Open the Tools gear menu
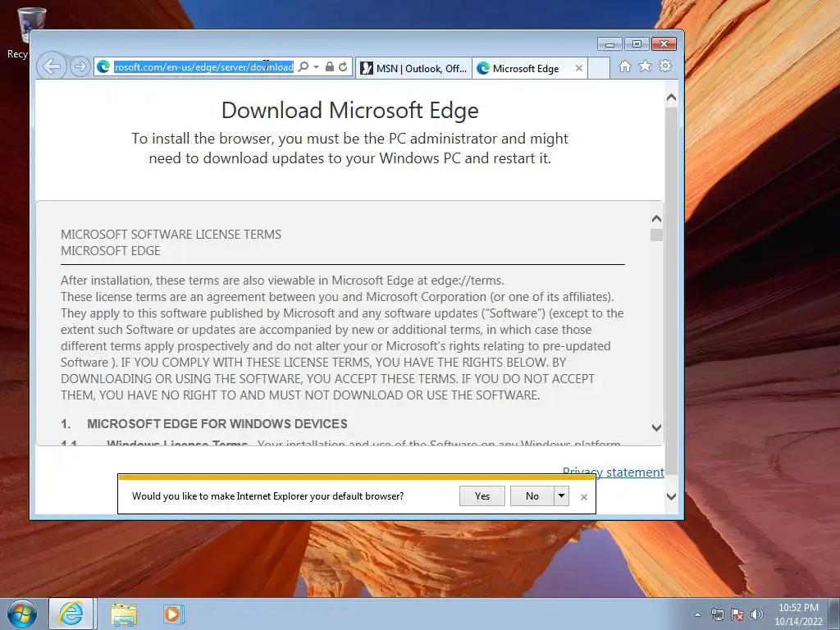 coord(665,66)
